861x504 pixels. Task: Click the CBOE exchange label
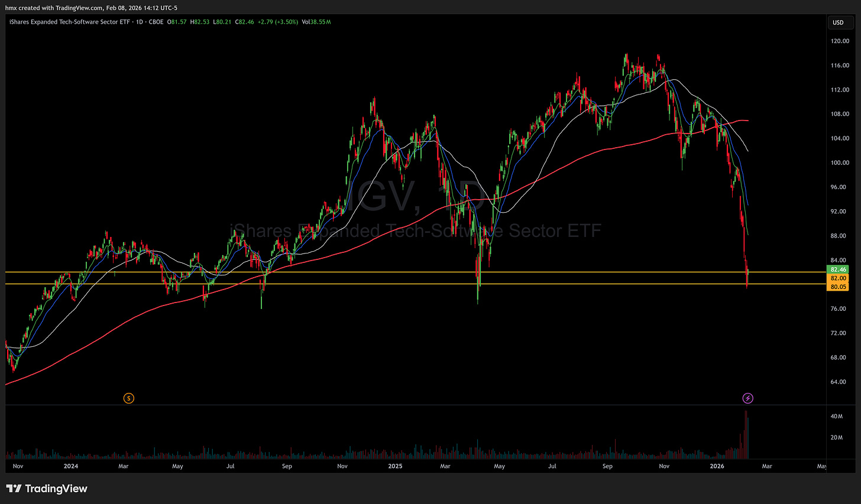point(157,22)
